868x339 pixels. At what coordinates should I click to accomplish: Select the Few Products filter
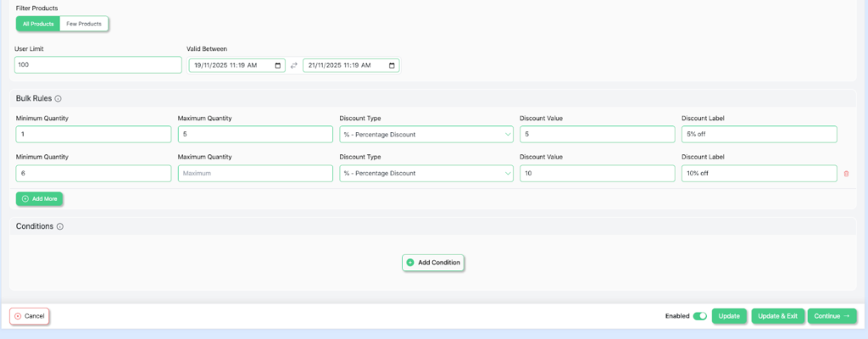point(84,24)
